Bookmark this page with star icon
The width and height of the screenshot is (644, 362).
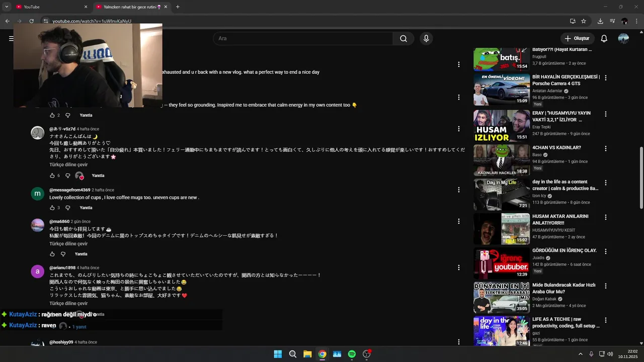point(584,21)
